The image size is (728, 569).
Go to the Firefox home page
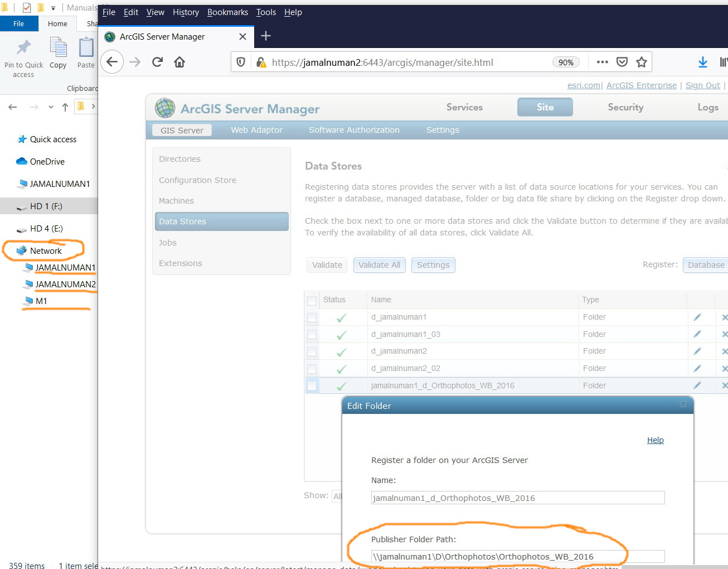[179, 62]
